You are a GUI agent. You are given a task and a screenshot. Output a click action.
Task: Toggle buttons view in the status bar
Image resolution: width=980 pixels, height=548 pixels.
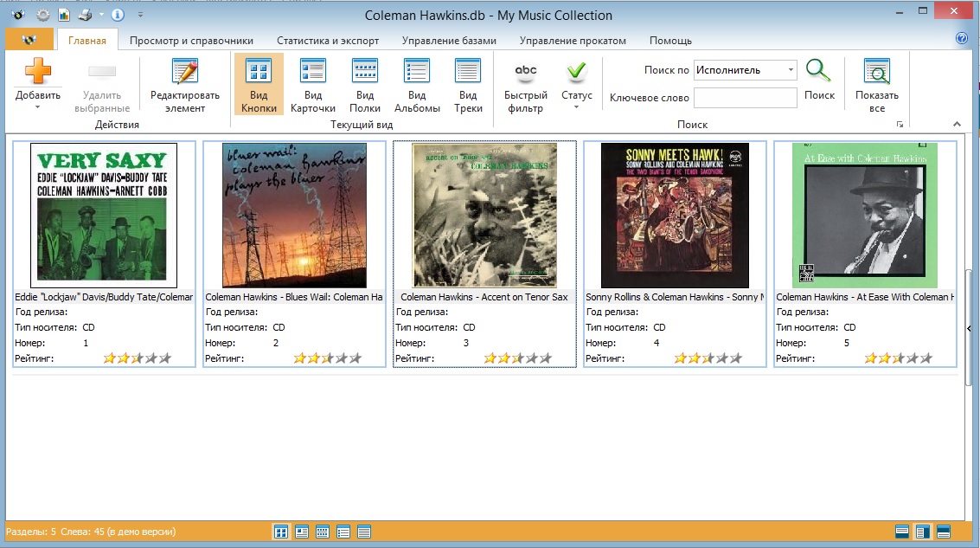tap(281, 532)
